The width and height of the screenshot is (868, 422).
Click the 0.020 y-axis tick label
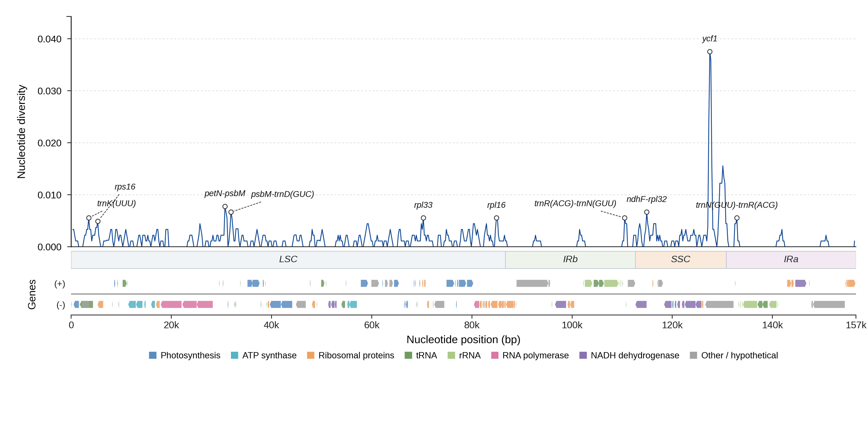50,143
